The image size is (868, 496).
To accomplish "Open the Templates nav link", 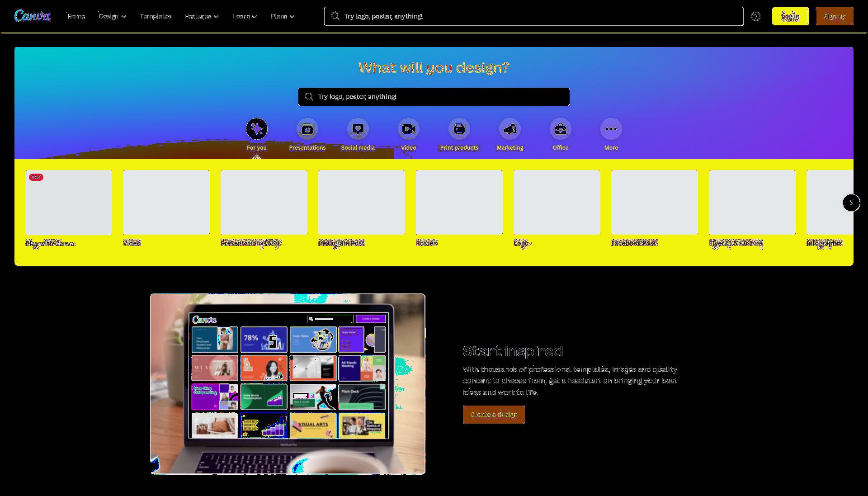I will tap(156, 16).
